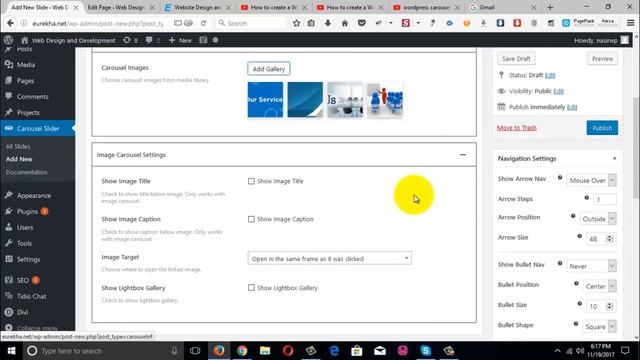Open Chrome from the taskbar
Screen dimensions: 640x360
pyautogui.click(x=242, y=351)
